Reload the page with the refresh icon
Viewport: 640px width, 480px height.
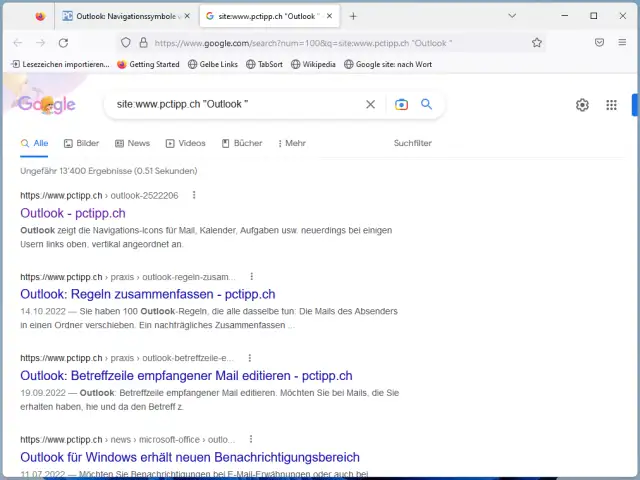coord(63,43)
